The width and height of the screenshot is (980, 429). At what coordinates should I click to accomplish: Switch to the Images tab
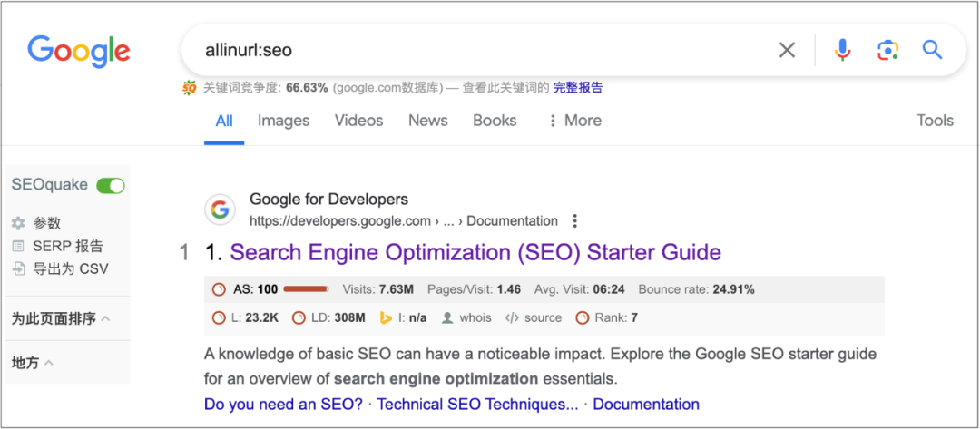284,121
